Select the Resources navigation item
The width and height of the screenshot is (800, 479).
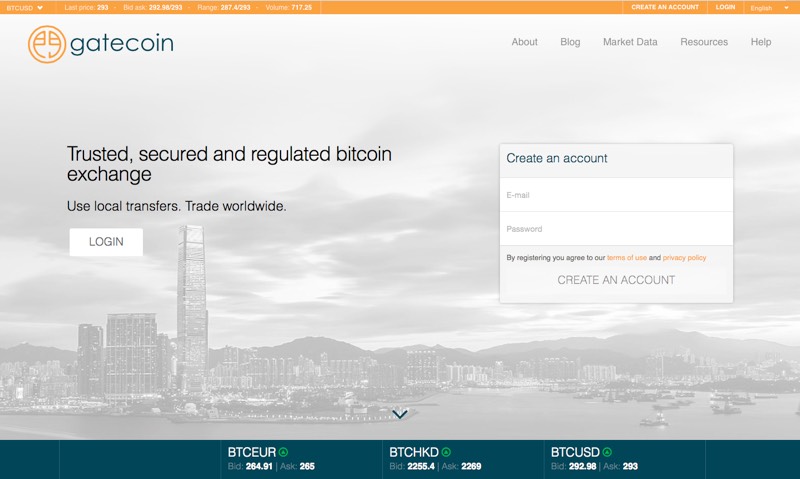(x=704, y=42)
